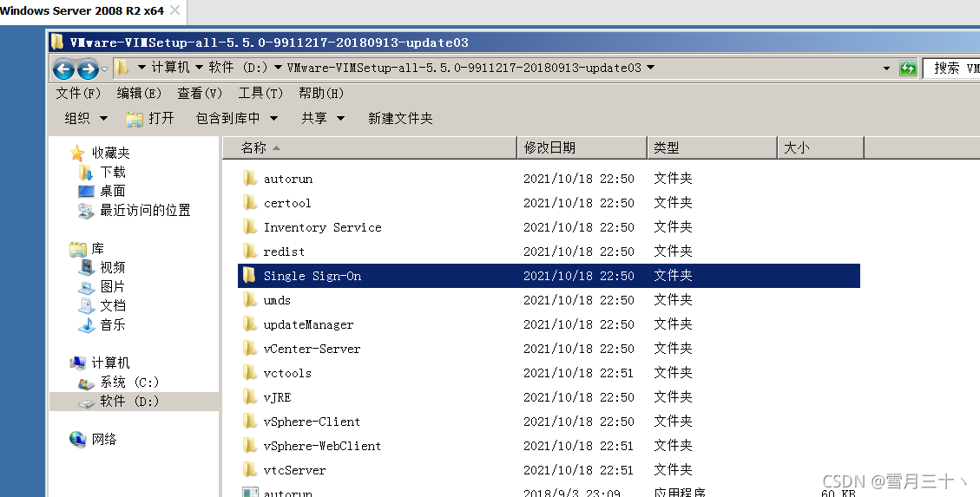980x497 pixels.
Task: Open the 工具(T) menu
Action: pyautogui.click(x=260, y=93)
